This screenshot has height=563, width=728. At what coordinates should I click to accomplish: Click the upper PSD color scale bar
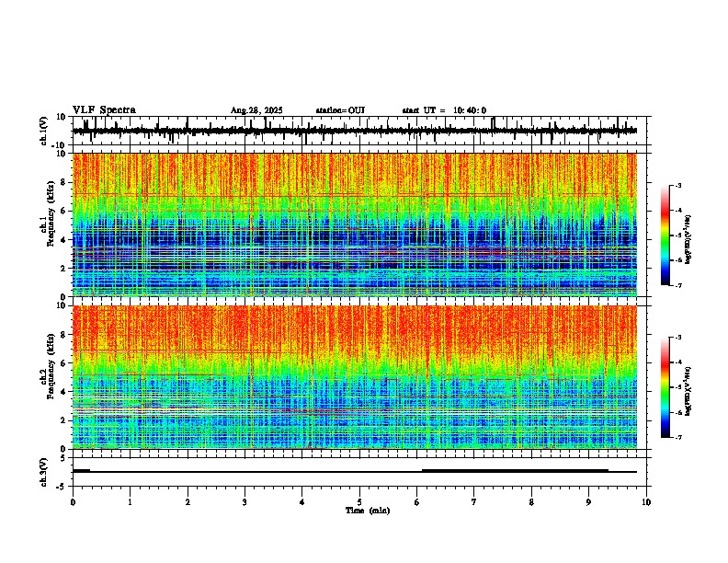pos(665,236)
